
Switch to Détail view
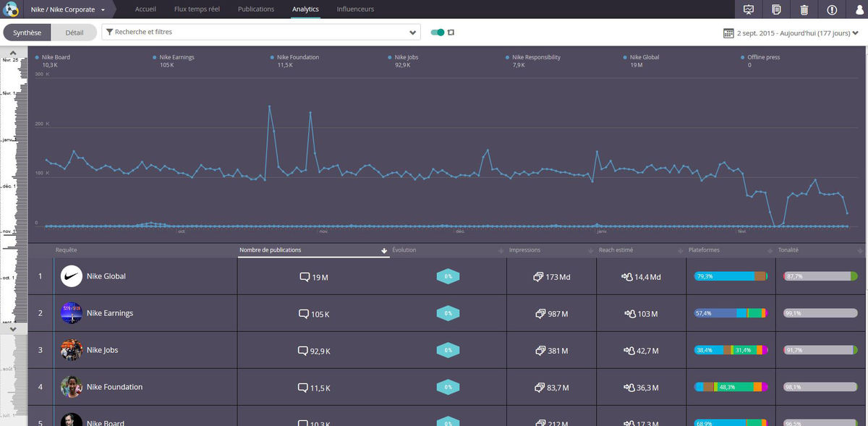pyautogui.click(x=75, y=33)
